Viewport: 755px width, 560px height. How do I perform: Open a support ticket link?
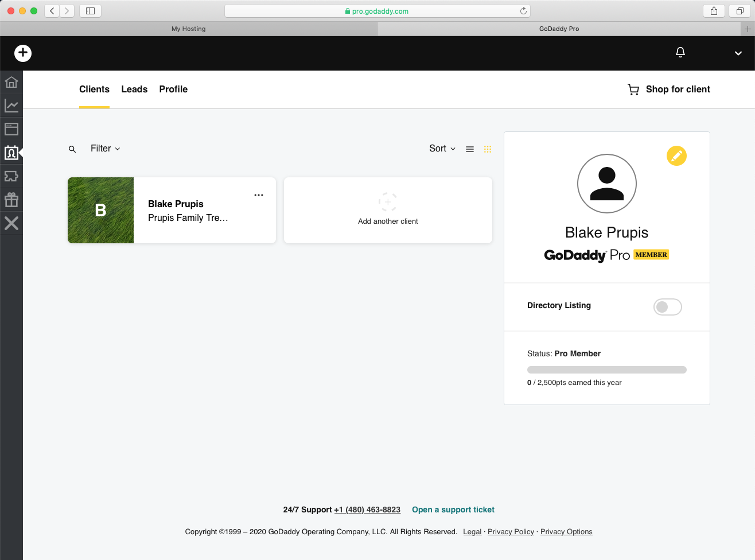point(453,510)
